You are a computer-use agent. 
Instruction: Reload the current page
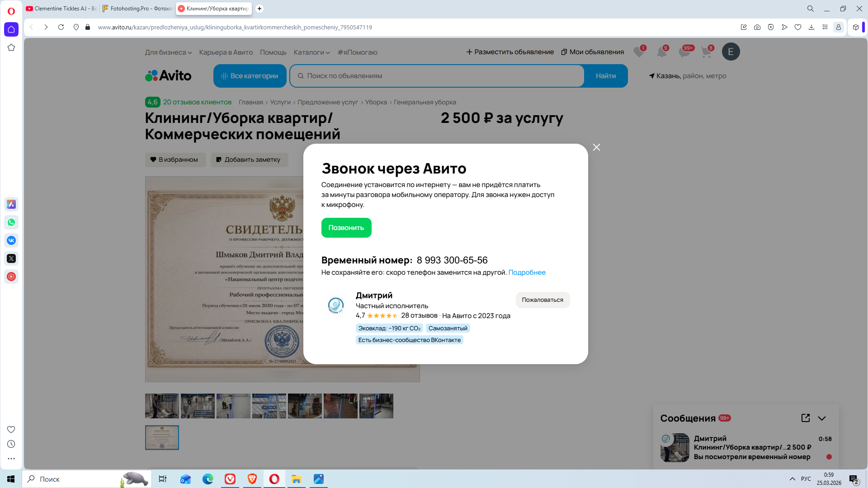[x=61, y=27]
